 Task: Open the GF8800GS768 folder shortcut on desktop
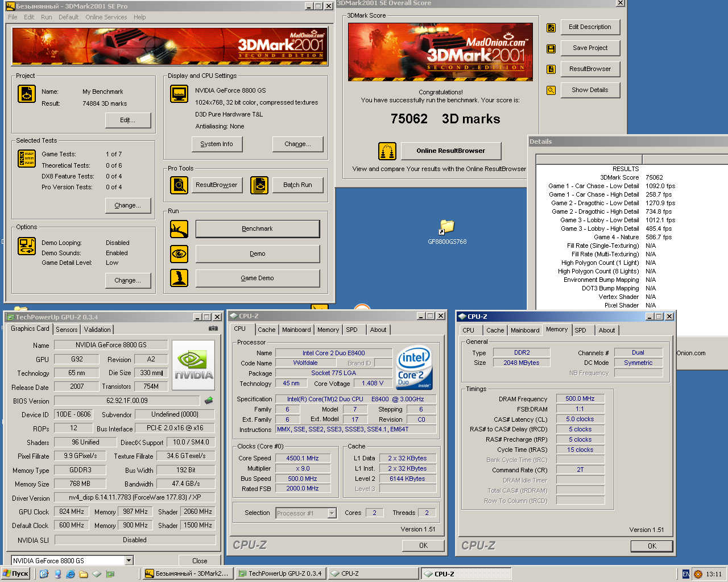point(447,232)
